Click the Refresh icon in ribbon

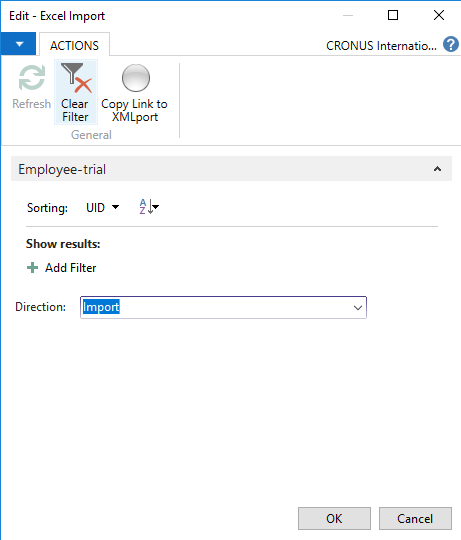[x=32, y=78]
